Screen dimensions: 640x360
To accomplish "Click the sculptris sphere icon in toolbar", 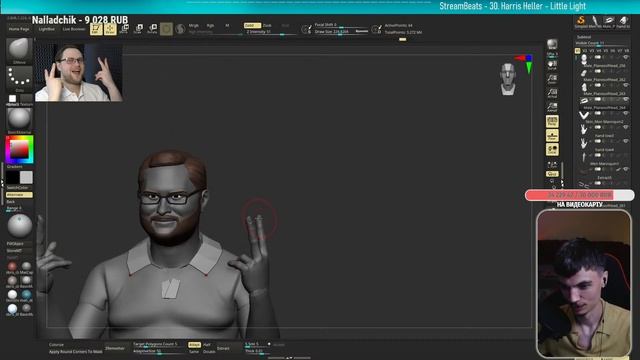I will coord(180,29).
